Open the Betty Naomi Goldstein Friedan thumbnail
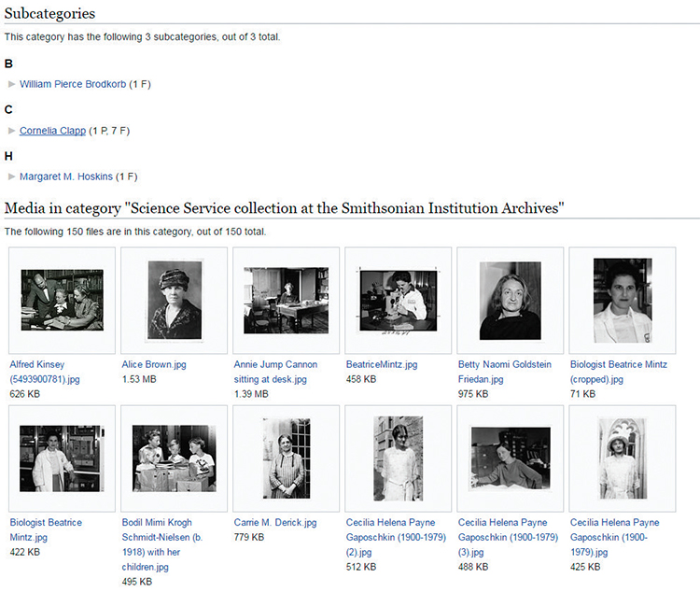This screenshot has width=700, height=592. pos(511,301)
